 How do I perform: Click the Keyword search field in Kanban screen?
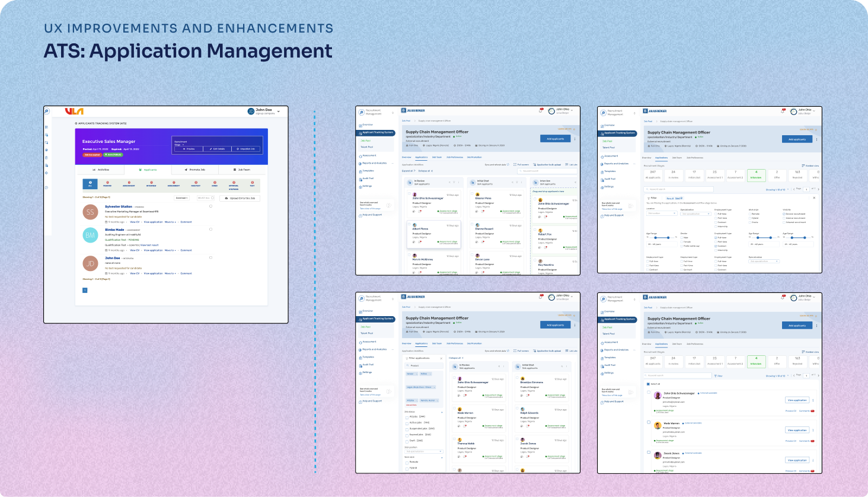coord(547,171)
